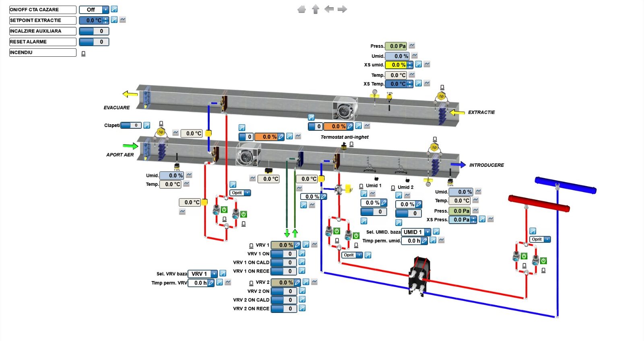Click the pencil edit icon on VRV 1
This screenshot has height=341, width=644.
coord(297,245)
